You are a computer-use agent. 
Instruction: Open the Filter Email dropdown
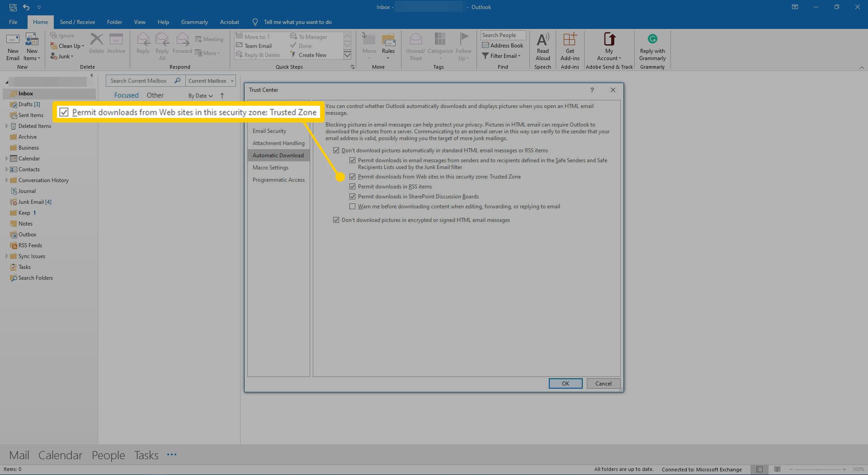(501, 56)
